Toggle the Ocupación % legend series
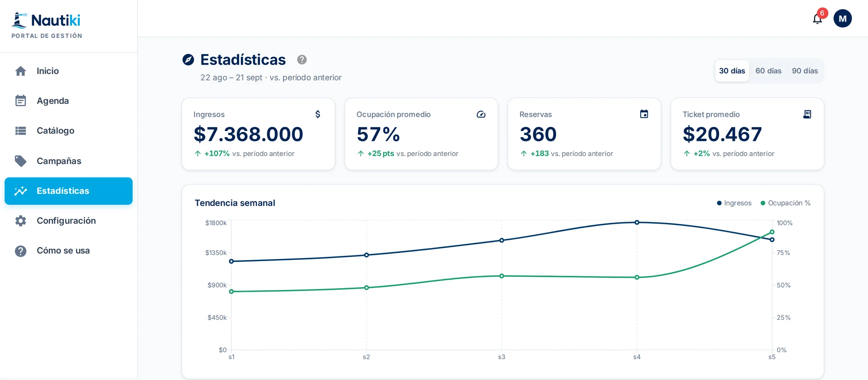Screen dimensions: 868x380 tap(786, 203)
